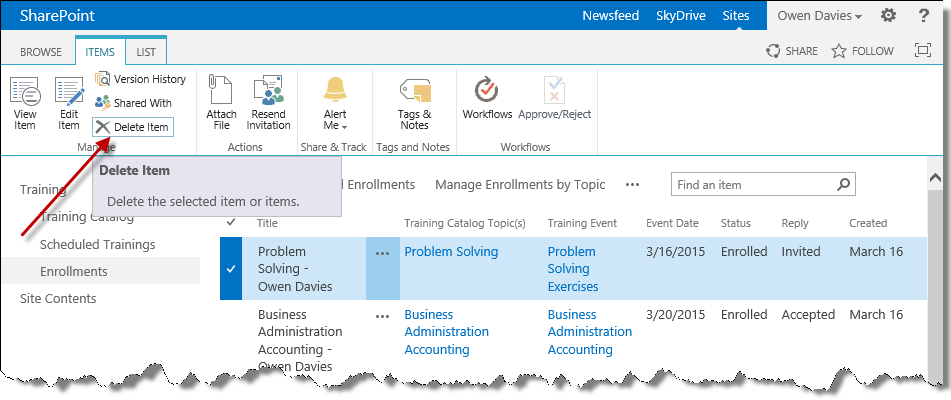Click the Approve/Reject icon

(x=554, y=98)
